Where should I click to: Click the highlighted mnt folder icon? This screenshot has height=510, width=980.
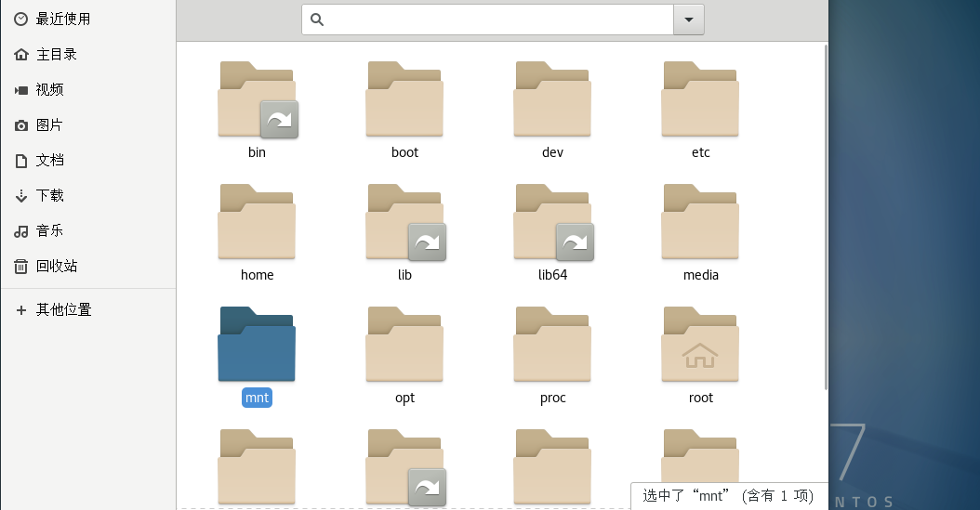tap(257, 344)
